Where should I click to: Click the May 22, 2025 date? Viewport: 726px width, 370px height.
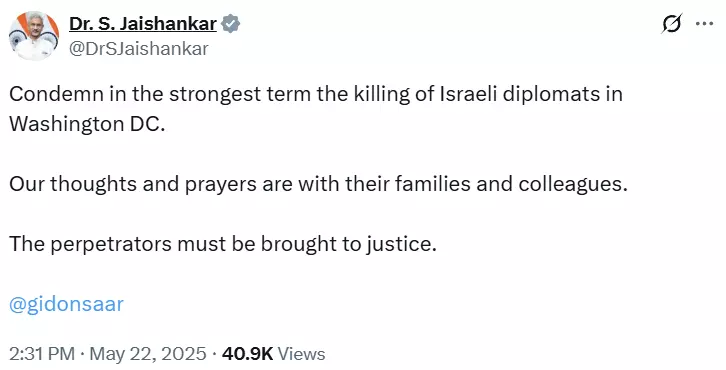pyautogui.click(x=148, y=354)
